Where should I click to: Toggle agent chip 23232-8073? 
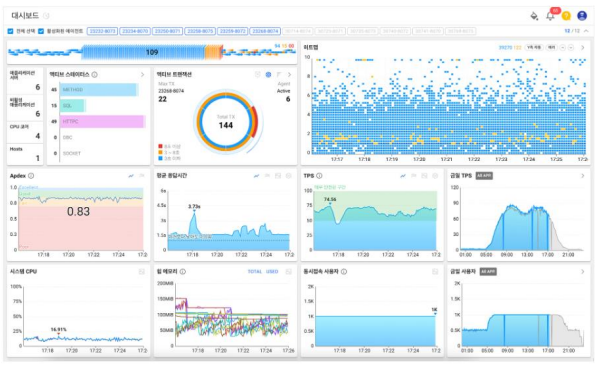click(102, 31)
